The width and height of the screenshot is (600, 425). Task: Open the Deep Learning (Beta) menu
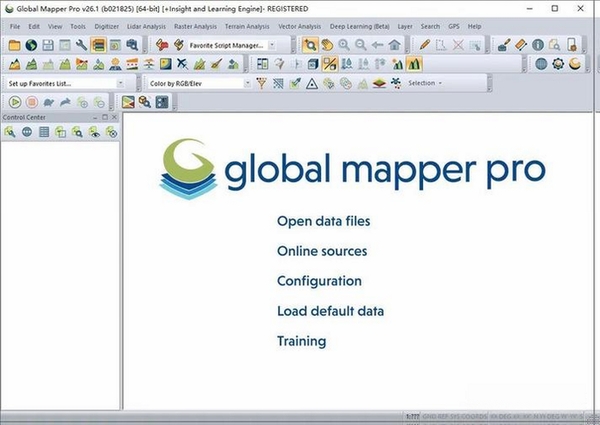[359, 26]
